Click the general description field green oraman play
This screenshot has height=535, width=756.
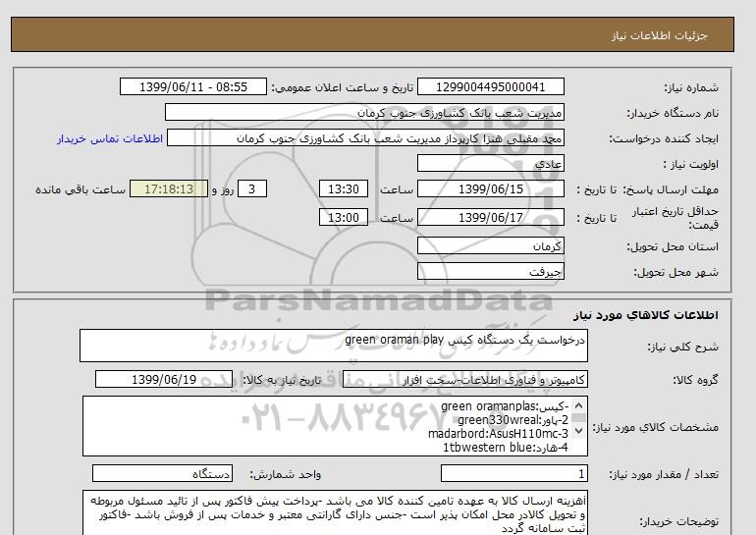point(334,346)
